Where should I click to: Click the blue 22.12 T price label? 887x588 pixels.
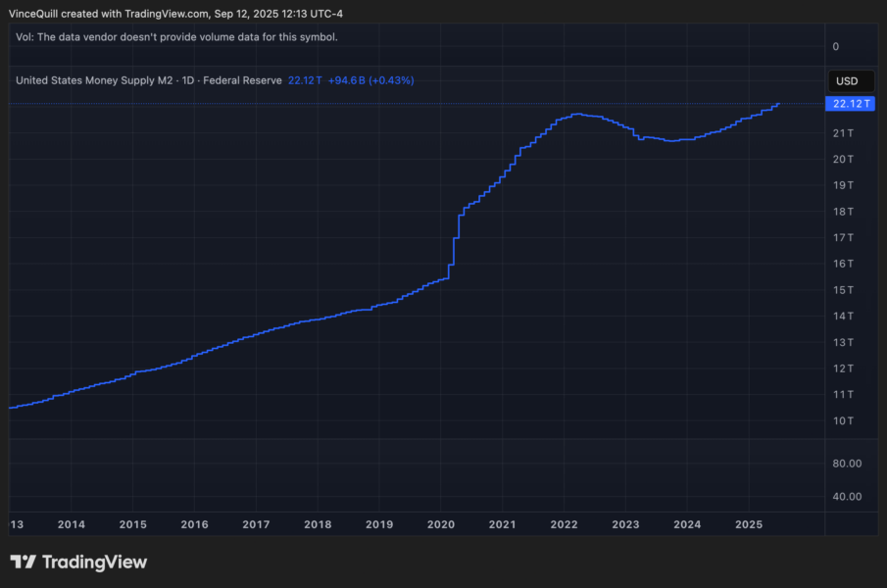(x=846, y=104)
